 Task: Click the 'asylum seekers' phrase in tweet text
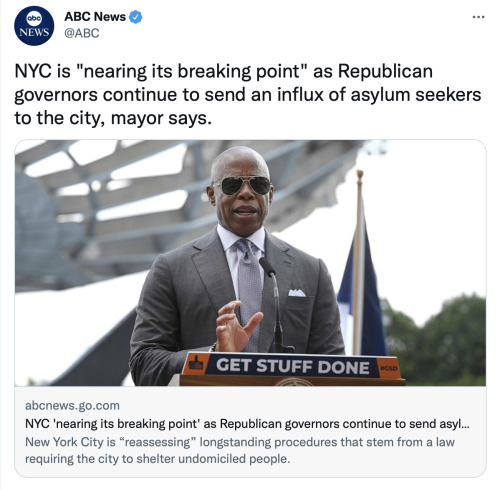click(416, 95)
